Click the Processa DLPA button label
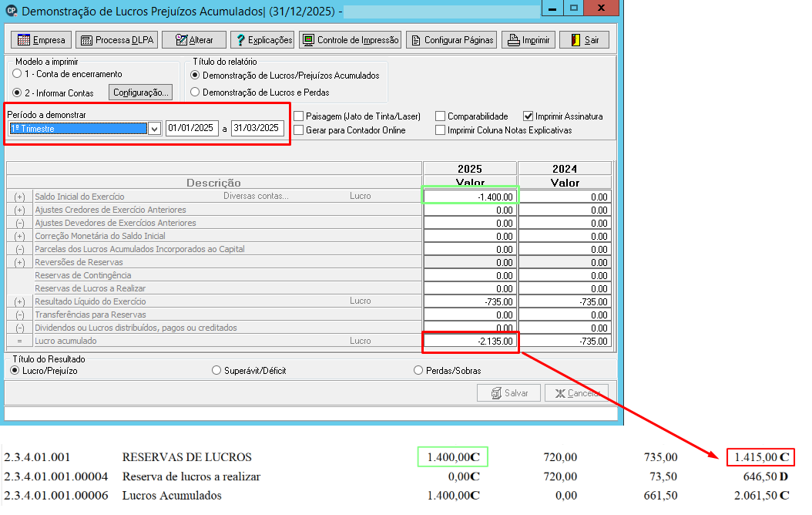Screen dimensions: 812x515 pos(125,40)
